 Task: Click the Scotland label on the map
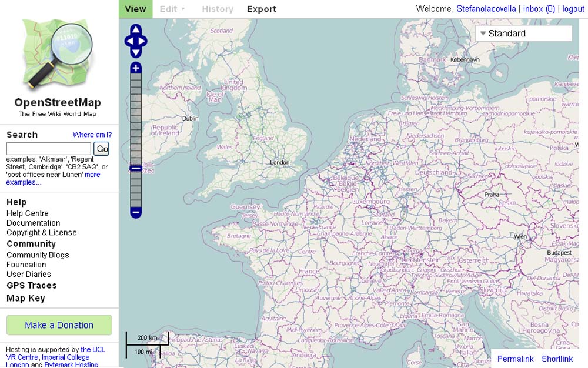[x=222, y=31]
